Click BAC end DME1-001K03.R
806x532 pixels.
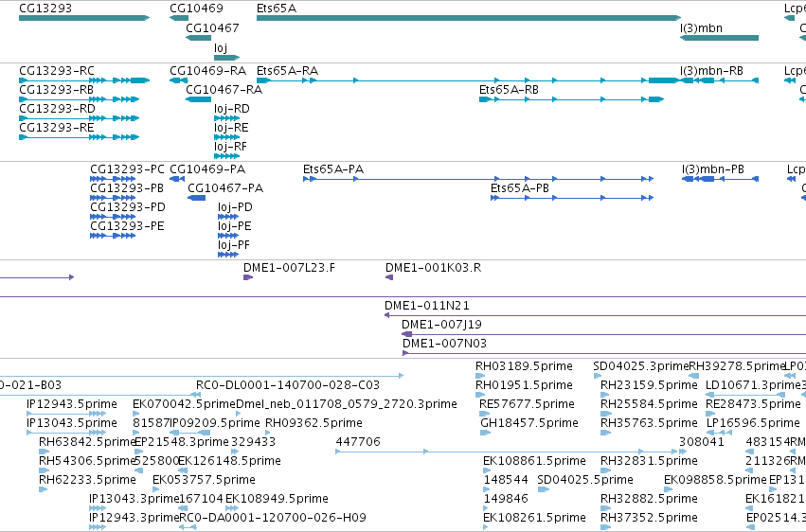pyautogui.click(x=389, y=277)
